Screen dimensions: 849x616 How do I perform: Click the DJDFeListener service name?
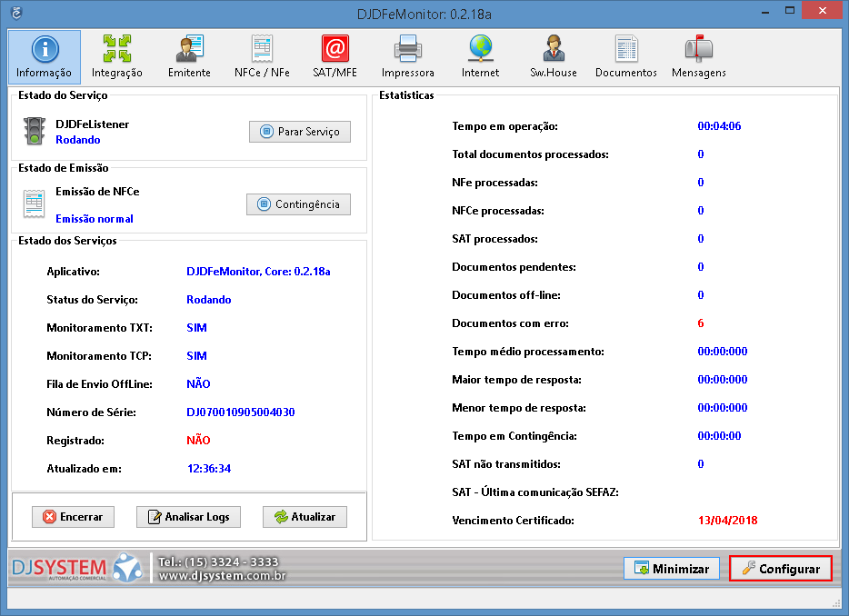tap(92, 124)
